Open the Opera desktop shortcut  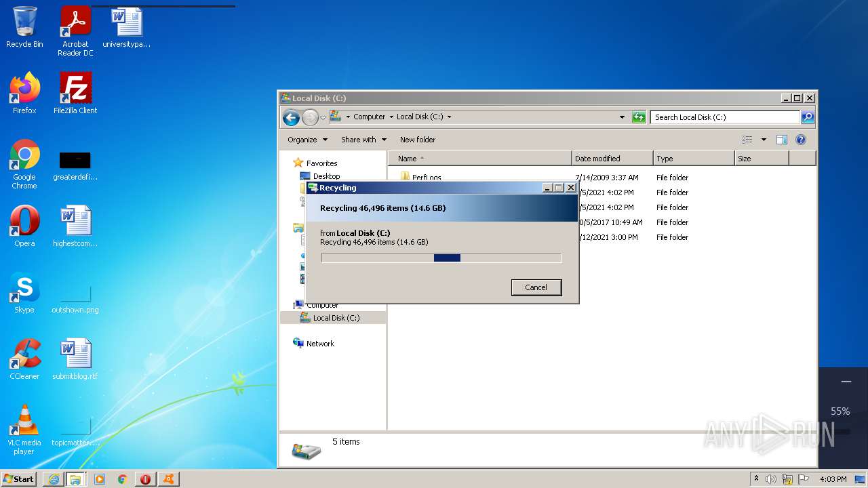[x=24, y=226]
